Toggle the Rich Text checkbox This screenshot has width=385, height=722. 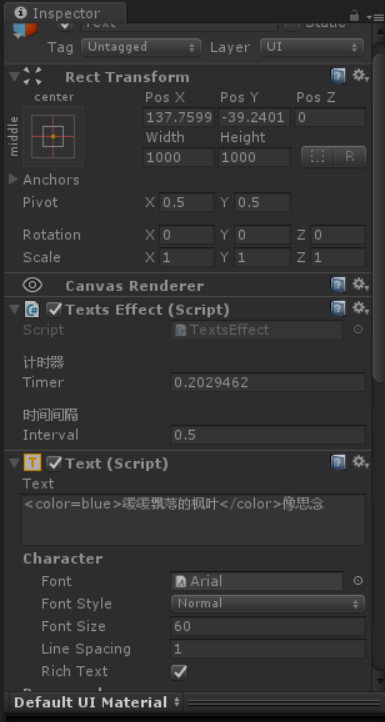179,672
